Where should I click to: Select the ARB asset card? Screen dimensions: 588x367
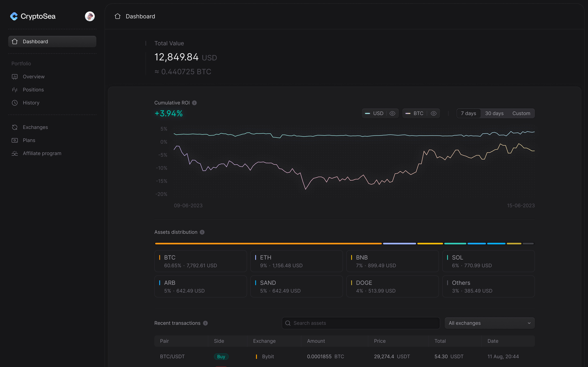tap(201, 286)
